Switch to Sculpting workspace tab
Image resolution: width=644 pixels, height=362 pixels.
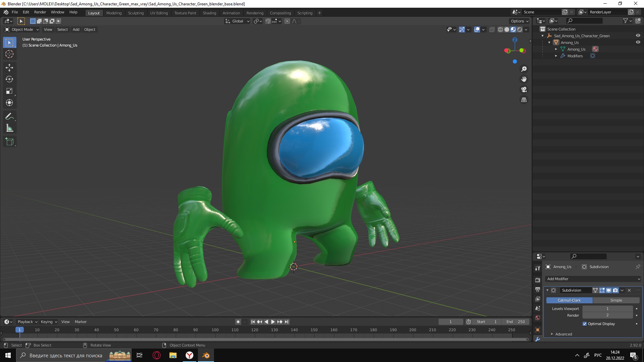pyautogui.click(x=136, y=13)
